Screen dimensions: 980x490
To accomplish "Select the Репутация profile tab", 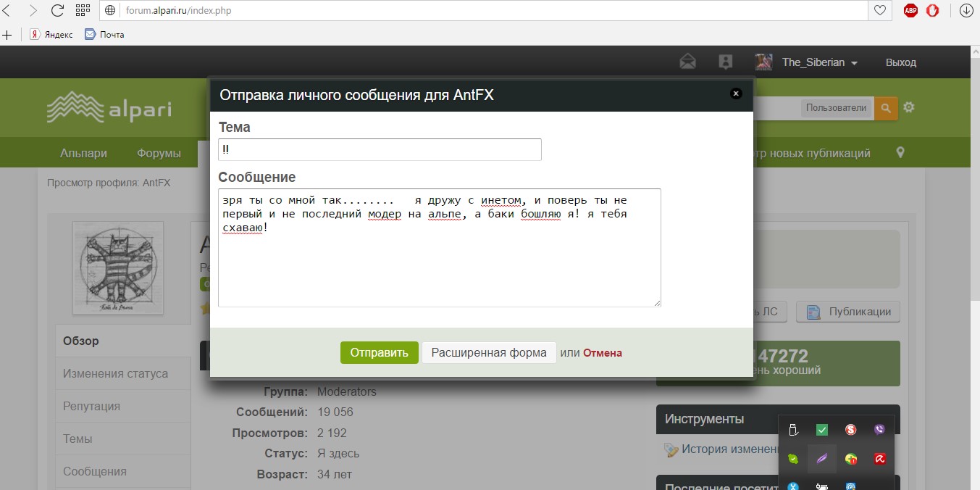I will [92, 406].
